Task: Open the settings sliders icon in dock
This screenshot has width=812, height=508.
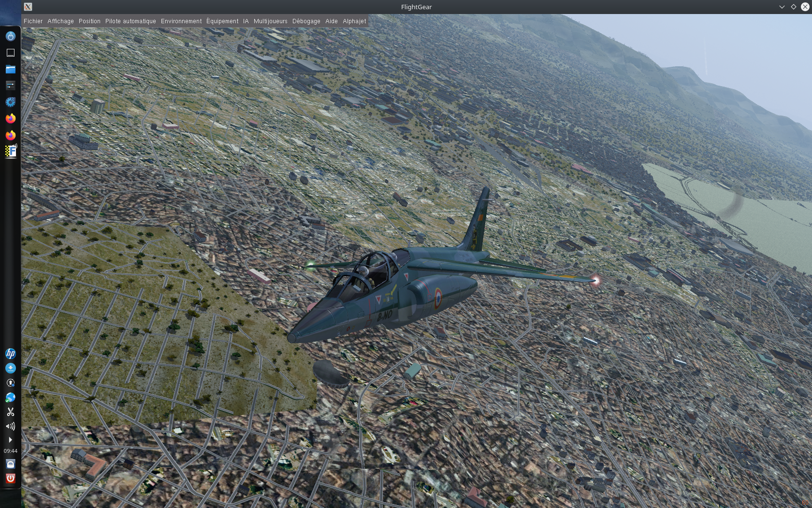Action: point(10,86)
